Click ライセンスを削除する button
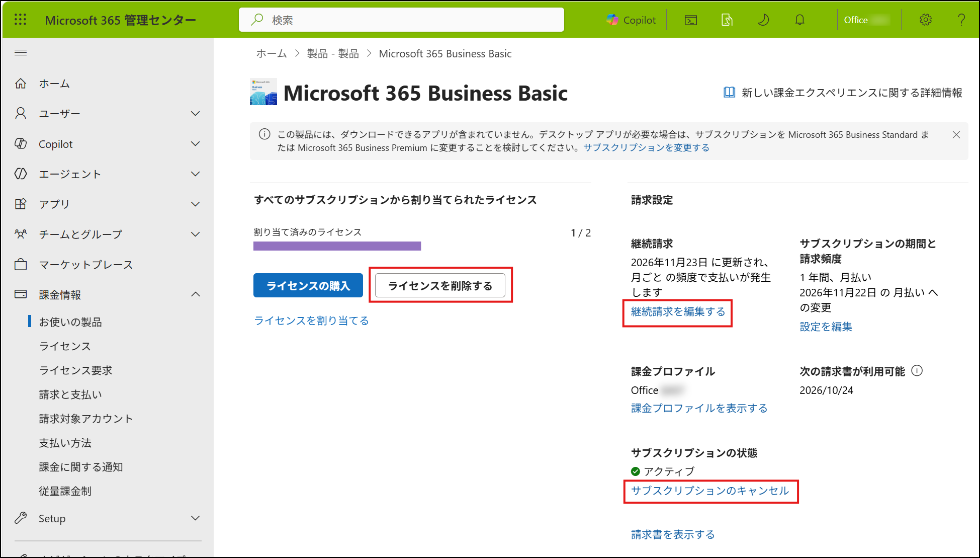Image resolution: width=980 pixels, height=558 pixels. tap(440, 285)
